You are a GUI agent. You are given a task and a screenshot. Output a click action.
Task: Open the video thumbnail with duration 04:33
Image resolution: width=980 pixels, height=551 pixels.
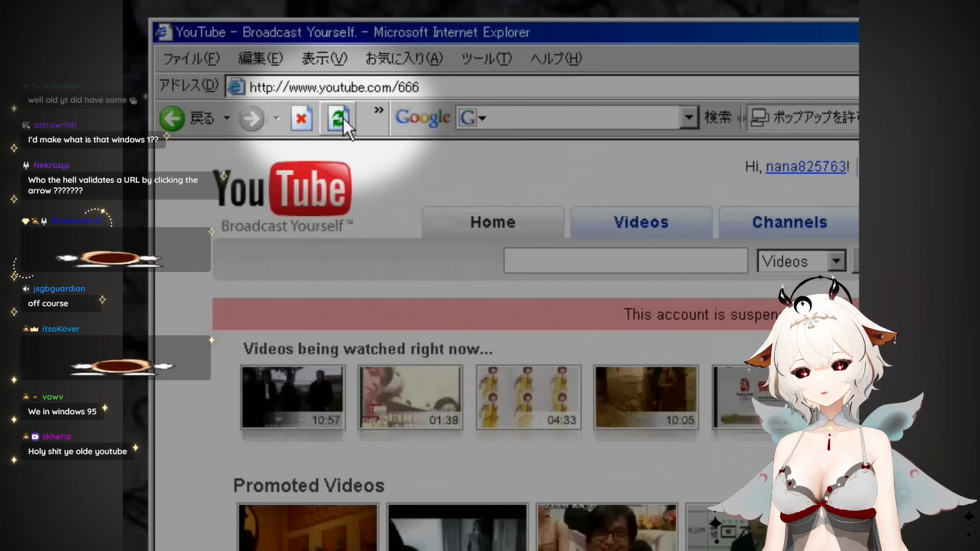coord(528,397)
